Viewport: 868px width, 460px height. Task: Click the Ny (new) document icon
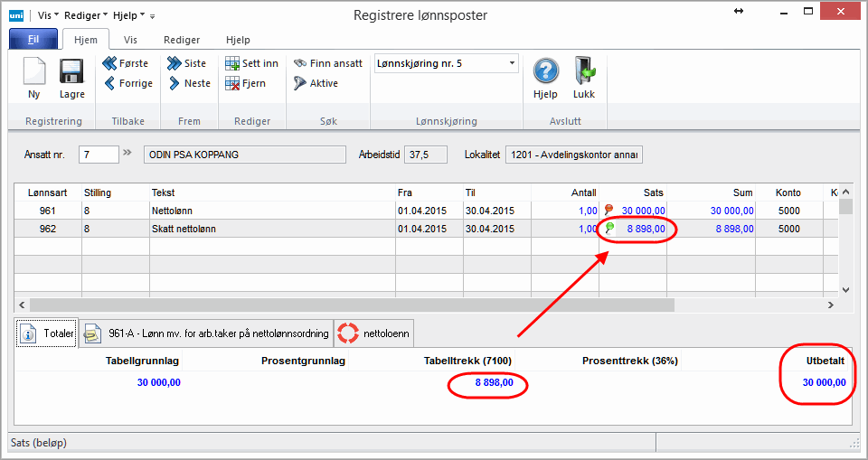[x=34, y=72]
